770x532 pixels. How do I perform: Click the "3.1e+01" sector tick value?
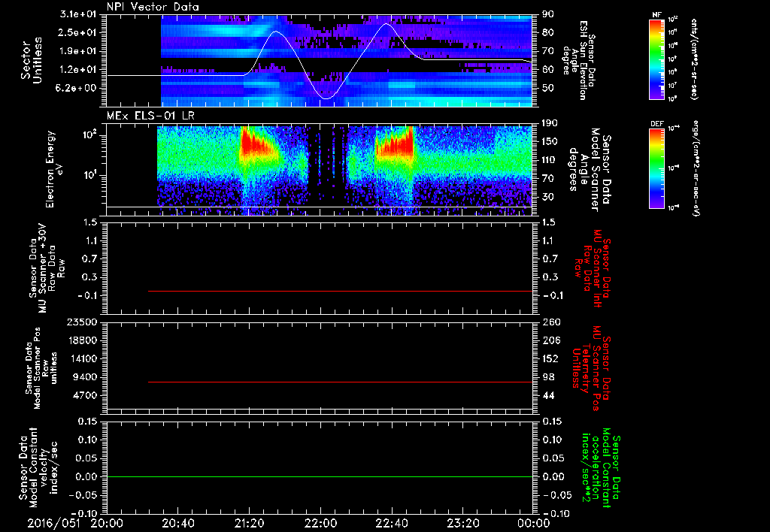click(x=78, y=14)
